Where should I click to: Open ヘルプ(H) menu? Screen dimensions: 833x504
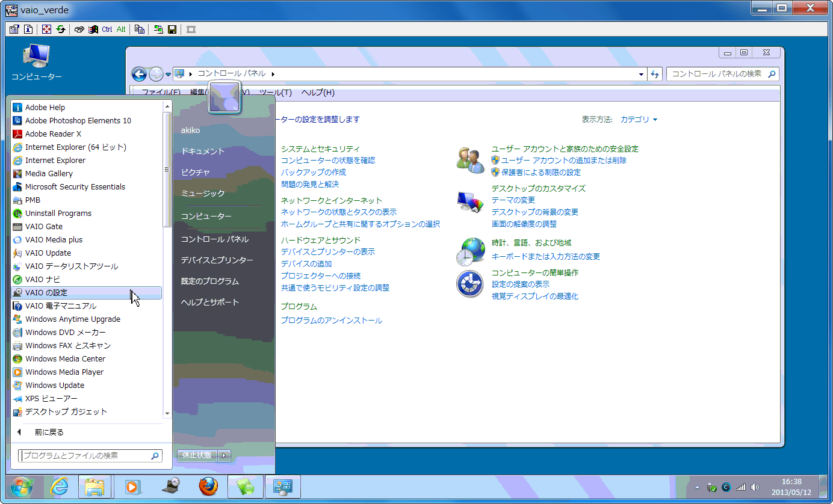coord(318,93)
